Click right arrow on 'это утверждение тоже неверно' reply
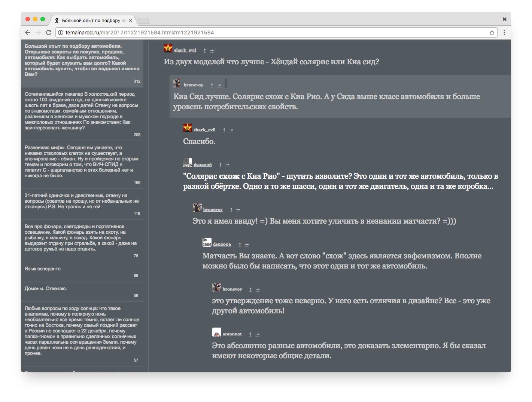The image size is (532, 402). point(258,289)
